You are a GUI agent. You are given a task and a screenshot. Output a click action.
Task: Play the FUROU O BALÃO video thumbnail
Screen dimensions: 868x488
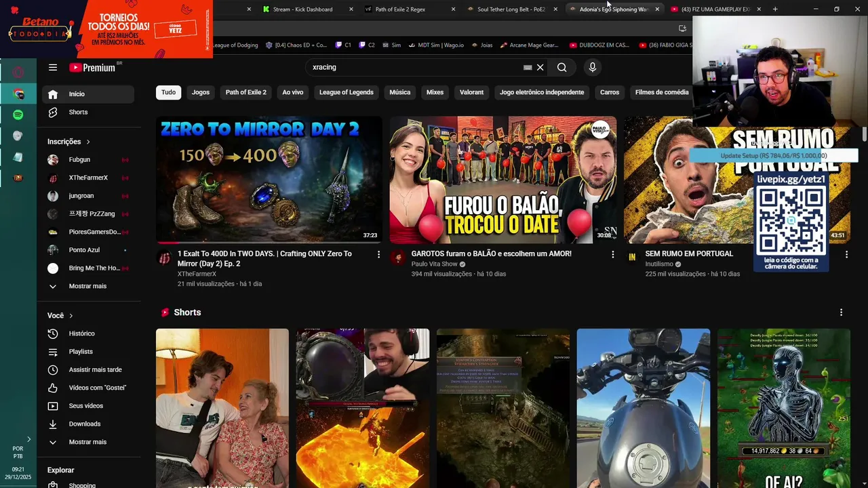pyautogui.click(x=503, y=180)
